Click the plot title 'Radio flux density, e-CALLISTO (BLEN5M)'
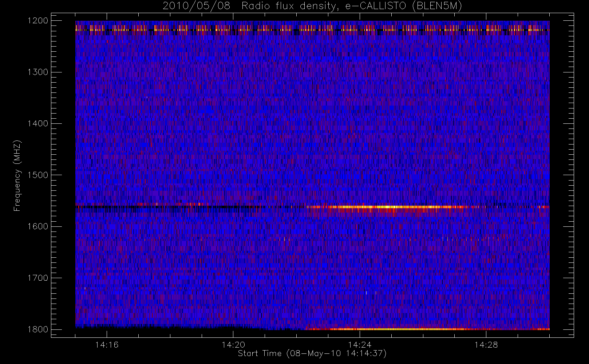 352,6
